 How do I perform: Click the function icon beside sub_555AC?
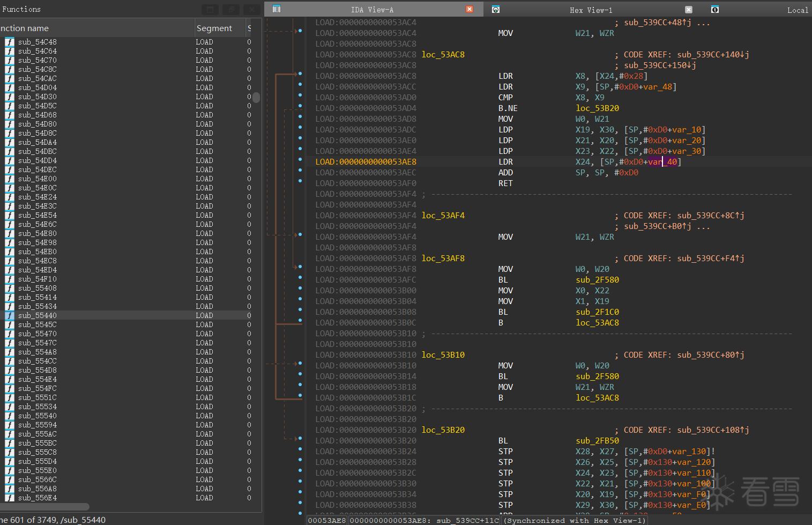tap(10, 434)
